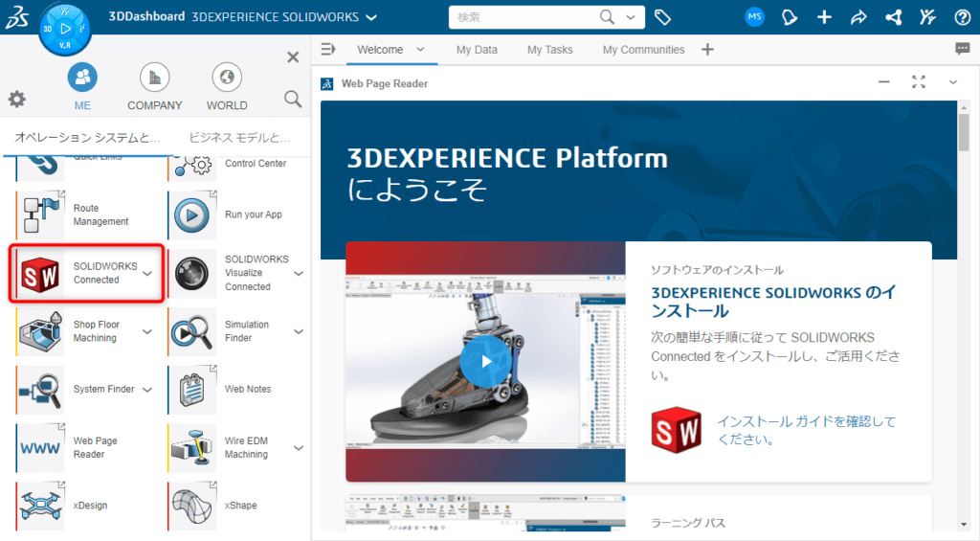The height and width of the screenshot is (541, 980).
Task: Open the social network share icon
Action: tap(894, 17)
